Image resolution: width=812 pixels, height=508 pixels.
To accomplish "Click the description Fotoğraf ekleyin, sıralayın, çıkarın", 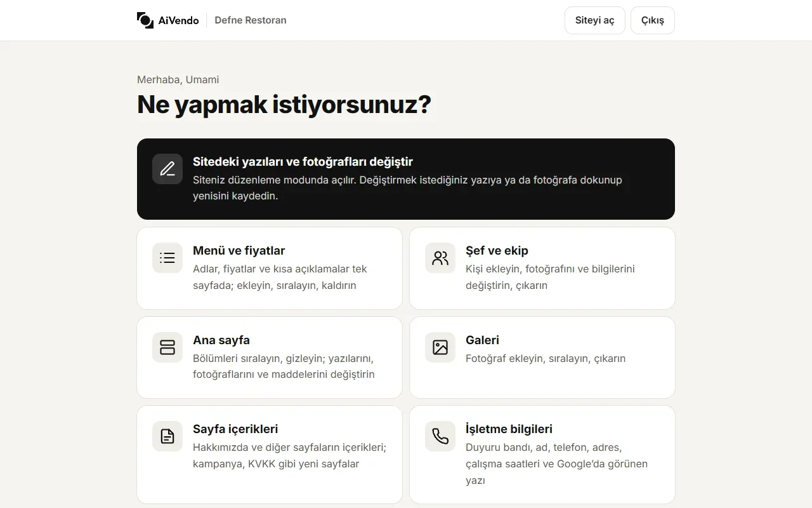I will coord(546,359).
